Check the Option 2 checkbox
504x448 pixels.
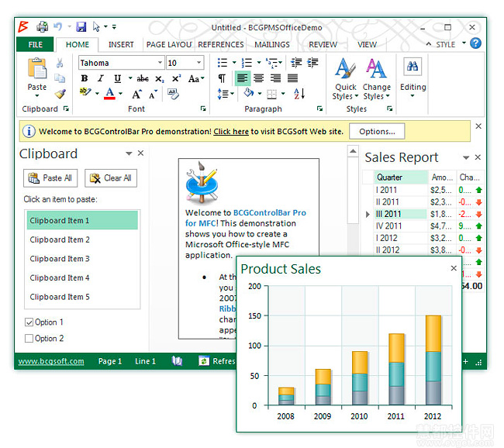29,339
